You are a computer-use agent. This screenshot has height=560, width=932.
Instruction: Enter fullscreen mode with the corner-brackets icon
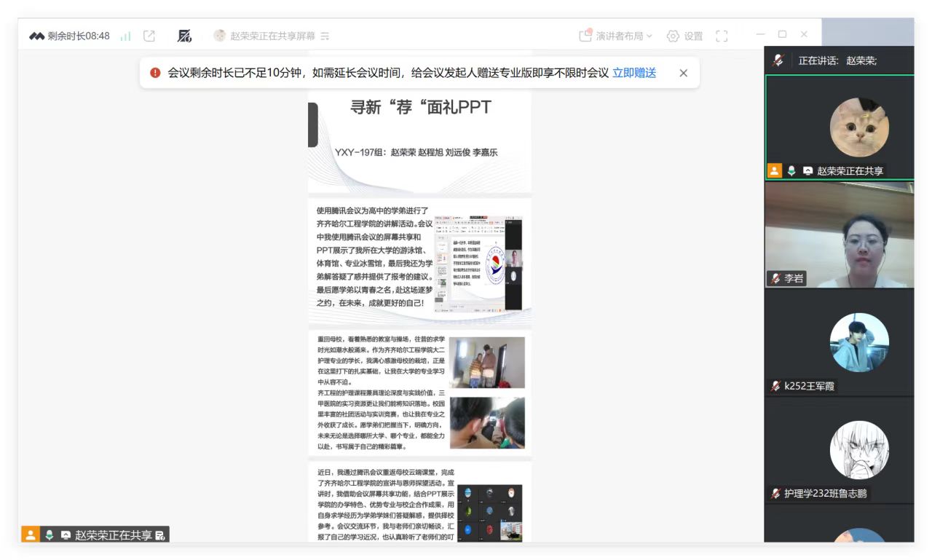coord(722,36)
